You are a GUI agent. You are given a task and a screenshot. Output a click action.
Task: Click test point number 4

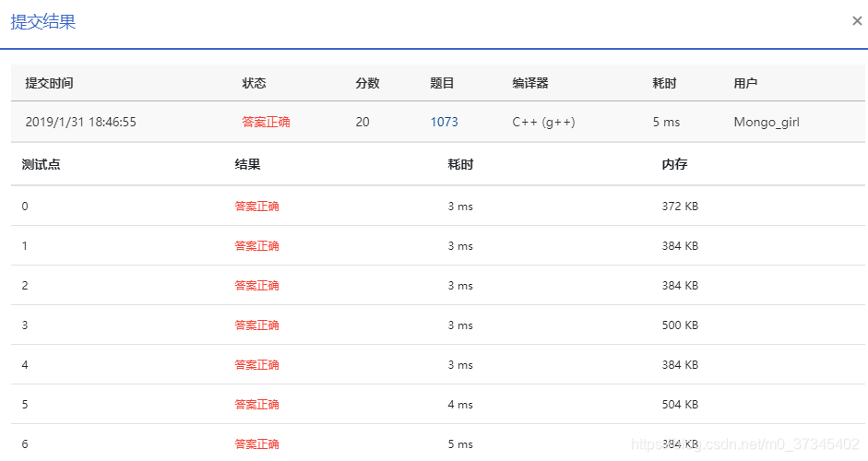[25, 365]
